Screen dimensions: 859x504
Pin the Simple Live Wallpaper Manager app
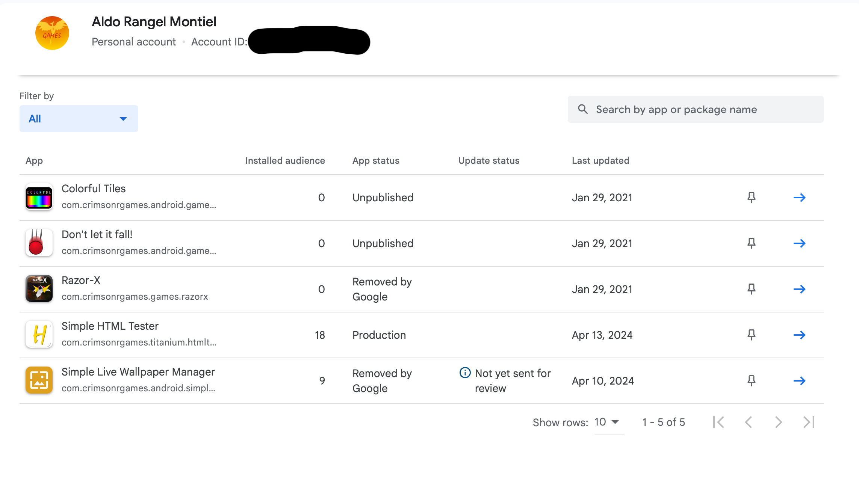coord(751,381)
